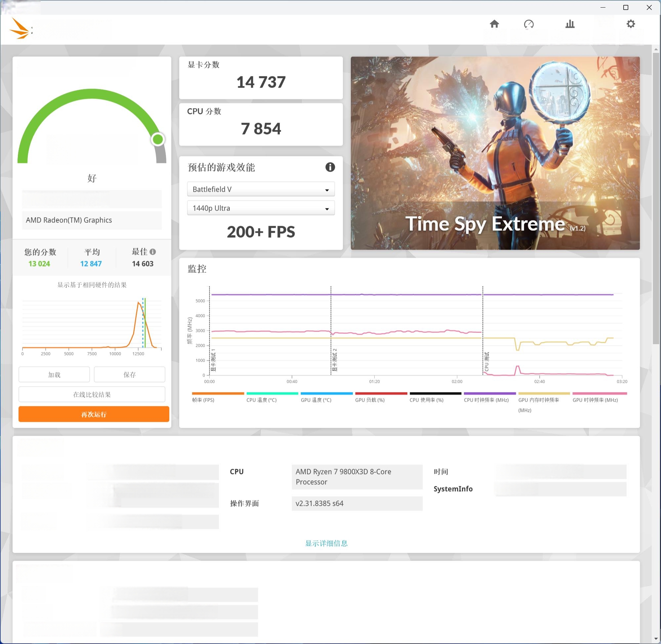
Task: Click 在线比较结果 compare online button
Action: click(x=92, y=395)
